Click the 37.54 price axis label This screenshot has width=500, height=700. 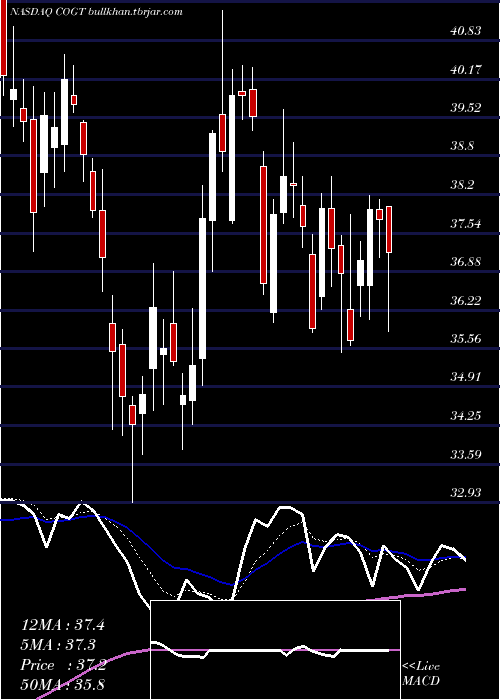tap(466, 223)
